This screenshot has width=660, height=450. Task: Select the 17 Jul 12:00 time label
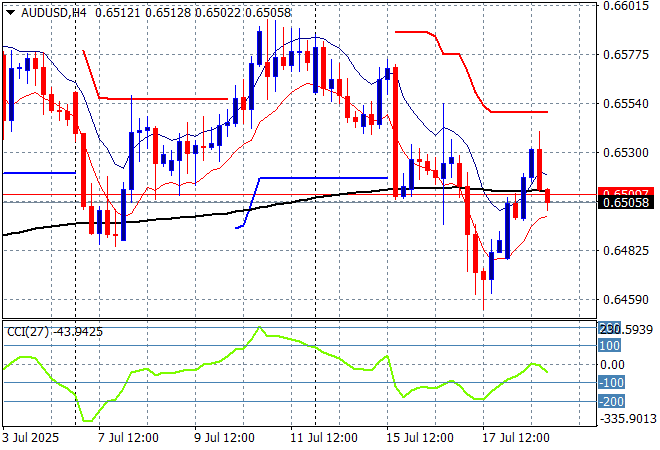(516, 438)
